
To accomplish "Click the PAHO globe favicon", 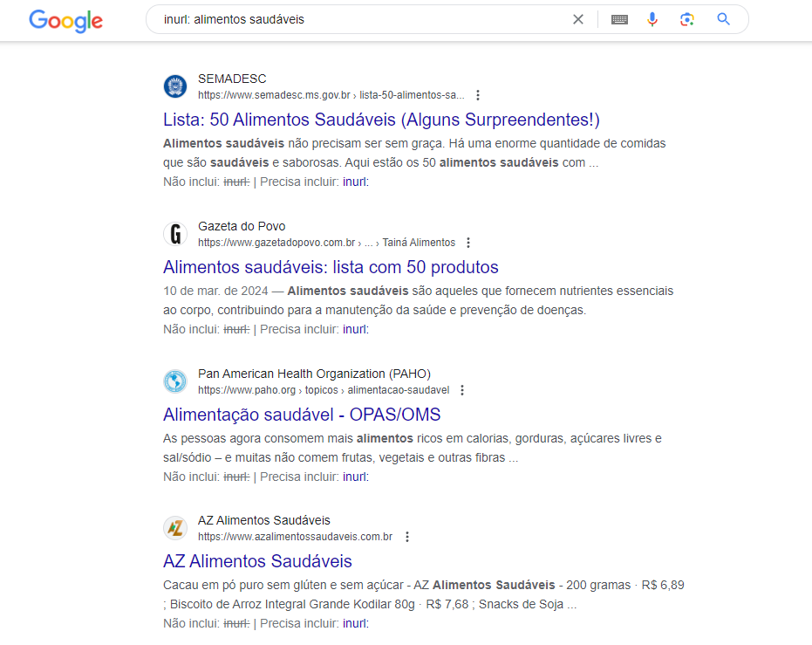I will tap(175, 381).
